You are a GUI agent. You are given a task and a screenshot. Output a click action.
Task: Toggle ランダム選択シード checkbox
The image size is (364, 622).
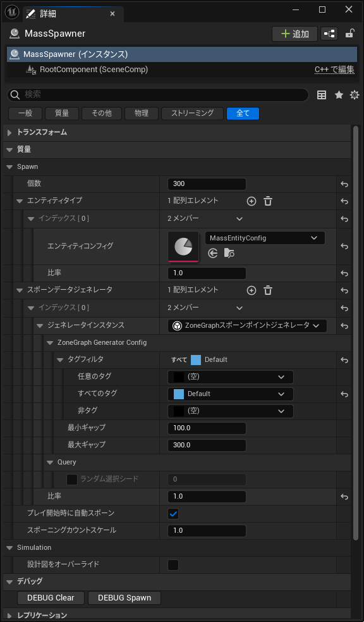72,479
